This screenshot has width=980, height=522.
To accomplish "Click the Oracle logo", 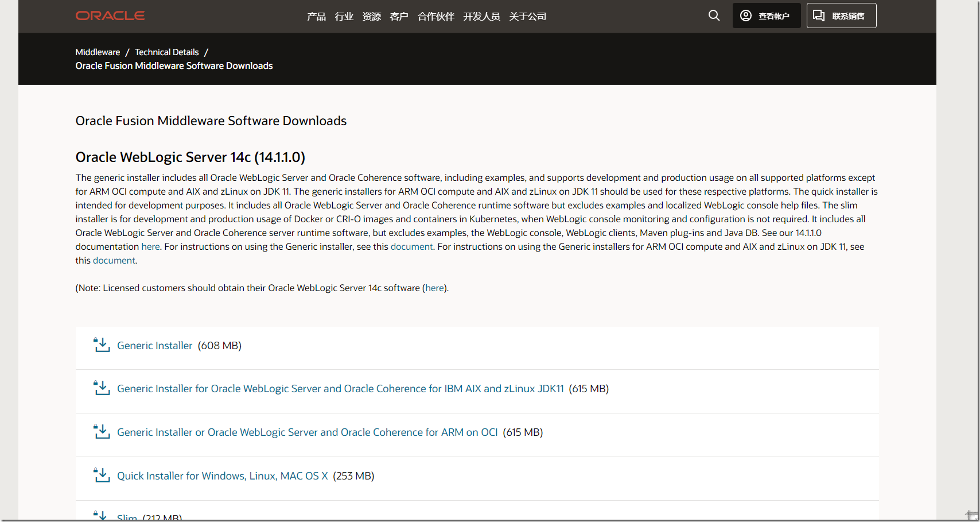I will point(110,16).
